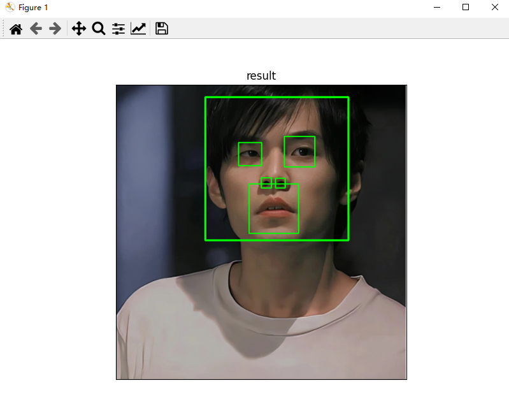
Task: Open Configure subplots settings
Action: point(118,29)
